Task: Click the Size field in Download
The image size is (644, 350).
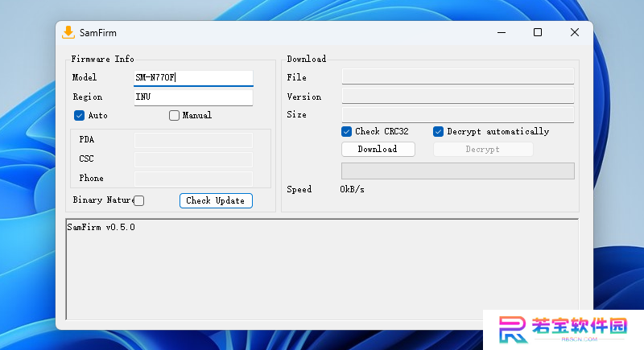Action: click(458, 115)
